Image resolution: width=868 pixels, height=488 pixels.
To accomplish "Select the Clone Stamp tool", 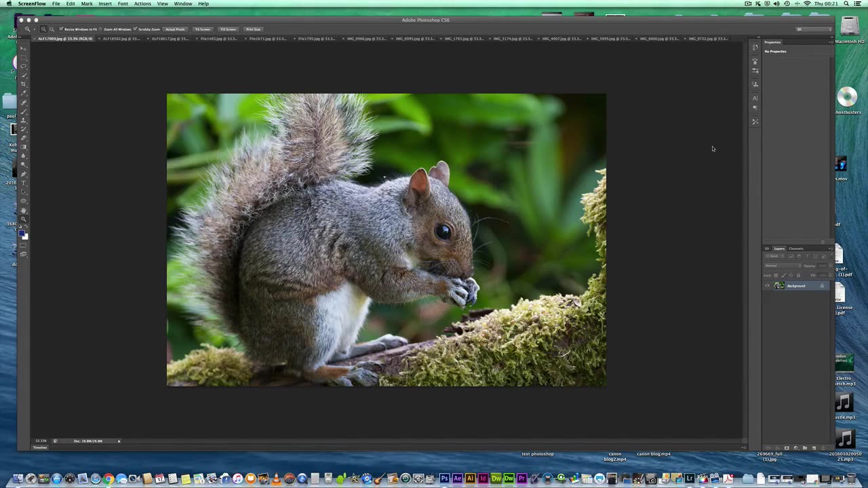I will (x=23, y=120).
